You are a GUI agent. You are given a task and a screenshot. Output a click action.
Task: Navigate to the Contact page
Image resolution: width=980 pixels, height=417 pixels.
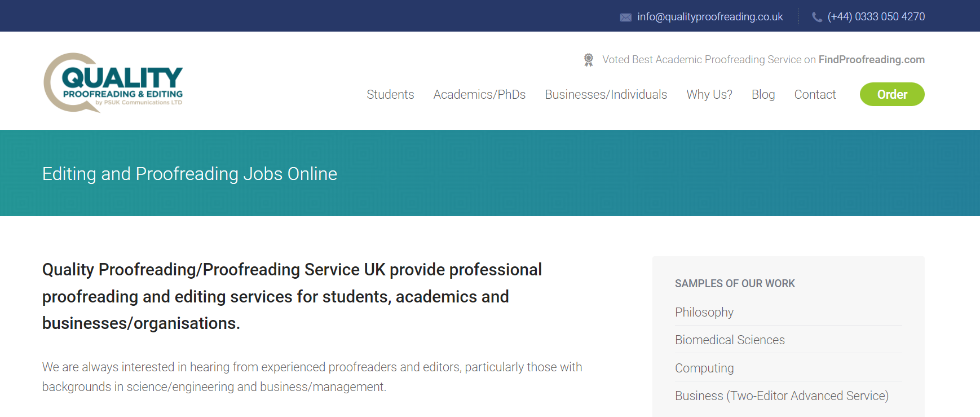click(815, 94)
